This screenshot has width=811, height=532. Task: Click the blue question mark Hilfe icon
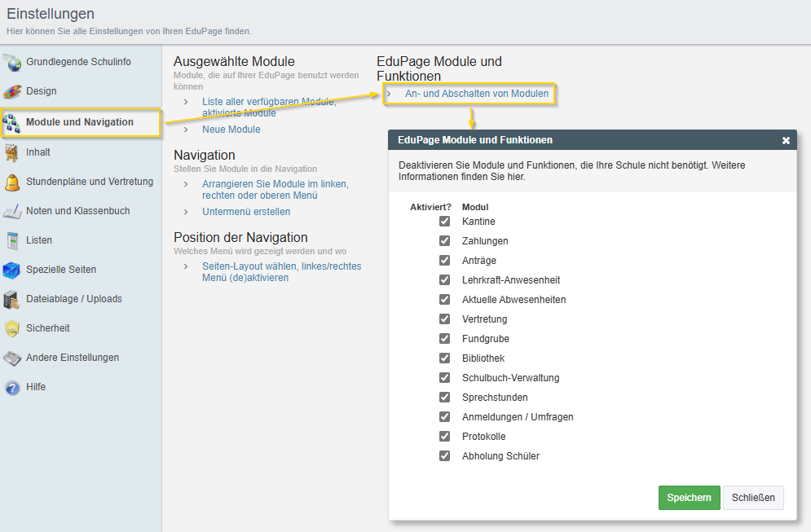pos(12,387)
